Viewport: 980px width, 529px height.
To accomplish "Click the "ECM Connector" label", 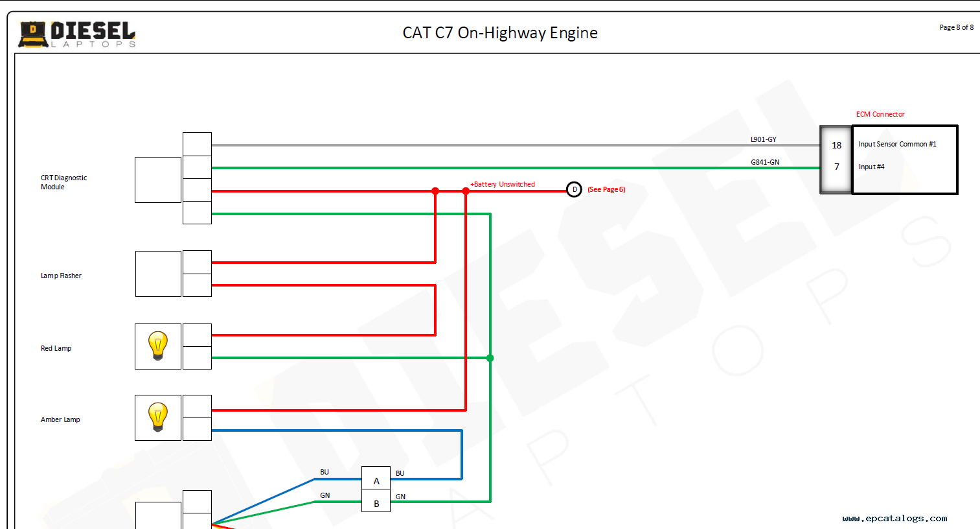I will pyautogui.click(x=880, y=114).
